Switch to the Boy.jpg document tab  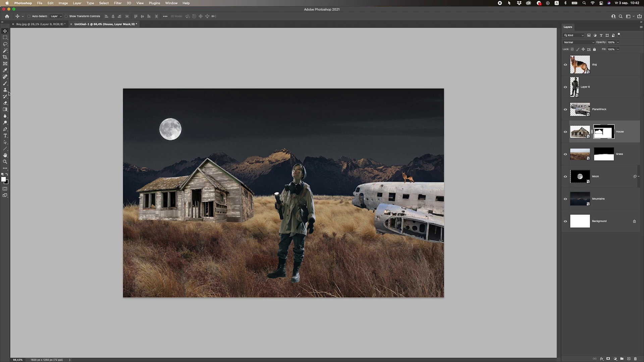(x=40, y=24)
